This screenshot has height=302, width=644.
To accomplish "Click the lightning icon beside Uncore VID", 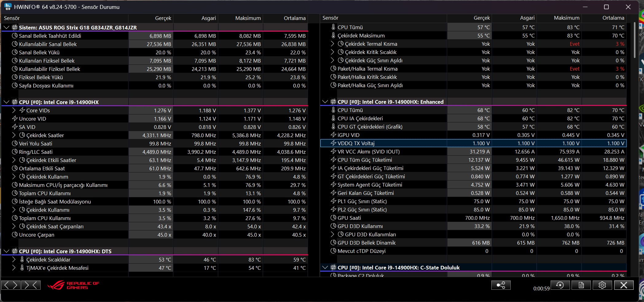I will [15, 118].
